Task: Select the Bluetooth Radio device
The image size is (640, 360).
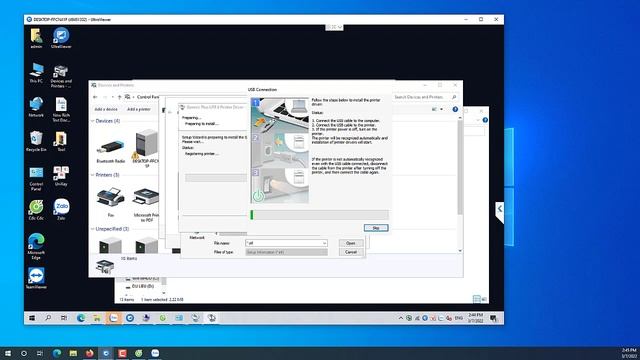Action: tap(111, 151)
